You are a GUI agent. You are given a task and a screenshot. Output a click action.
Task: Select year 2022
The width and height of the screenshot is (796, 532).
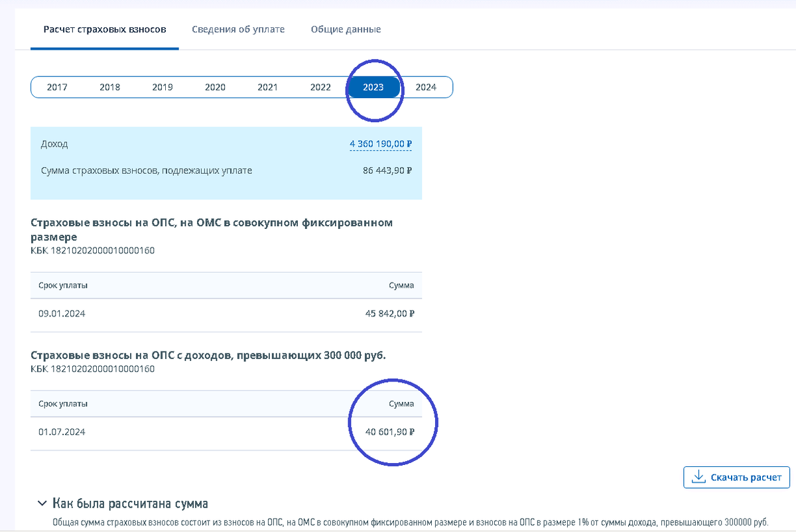[320, 87]
